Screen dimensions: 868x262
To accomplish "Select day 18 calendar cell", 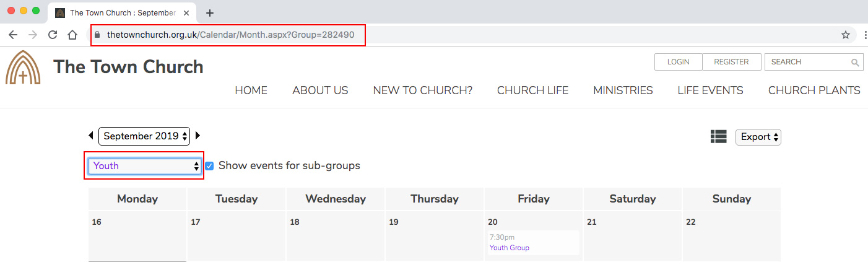I will pyautogui.click(x=336, y=237).
